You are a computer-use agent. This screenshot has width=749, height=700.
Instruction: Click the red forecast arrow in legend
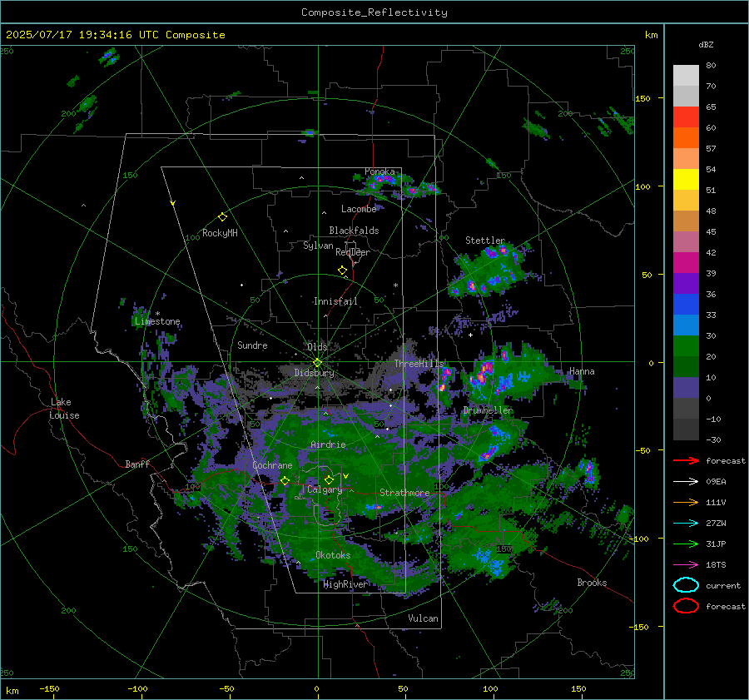(x=686, y=460)
